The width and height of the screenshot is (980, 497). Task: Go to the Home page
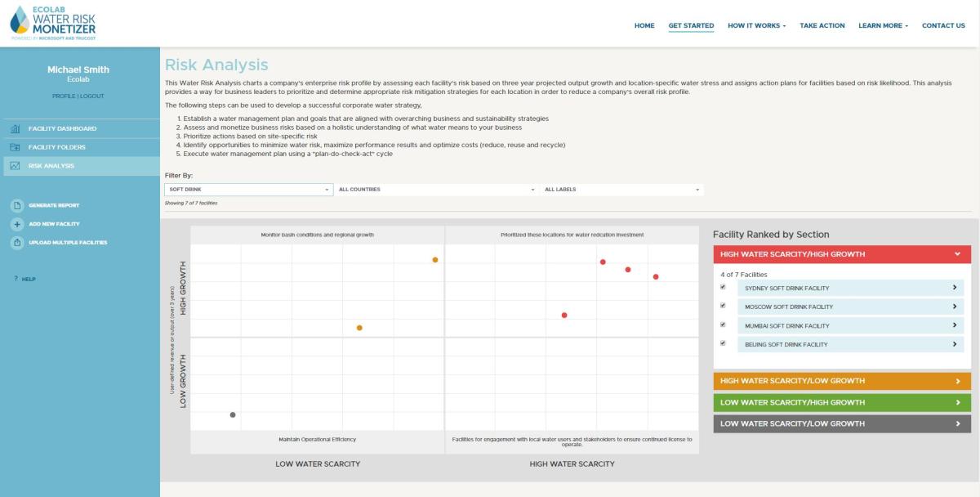(644, 26)
